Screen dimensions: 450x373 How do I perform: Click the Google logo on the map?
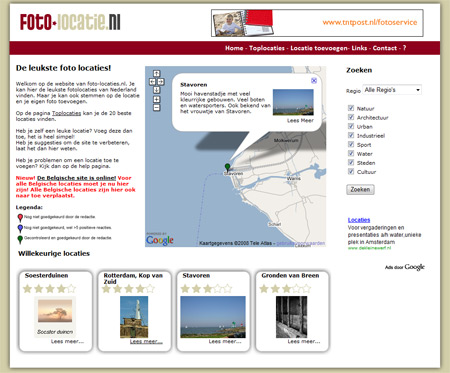[x=160, y=240]
